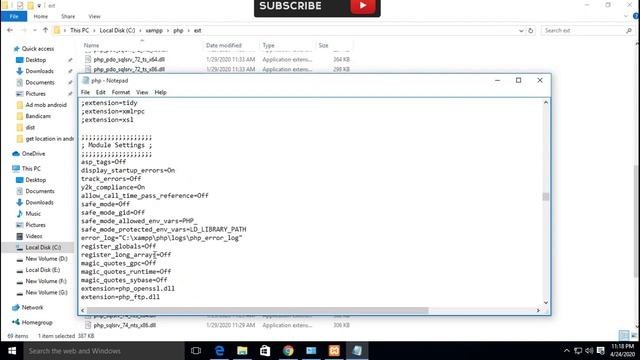
Task: Open Explorer File ribbon tab
Action: pos(14,16)
